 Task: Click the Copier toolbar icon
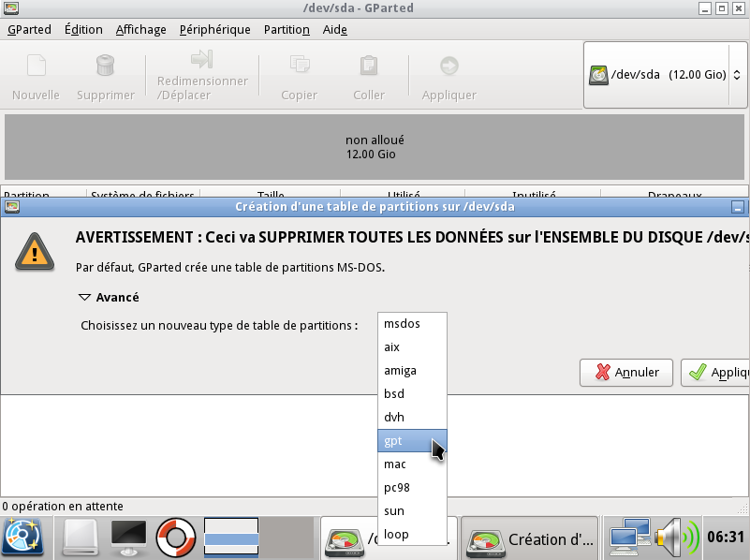pyautogui.click(x=300, y=65)
